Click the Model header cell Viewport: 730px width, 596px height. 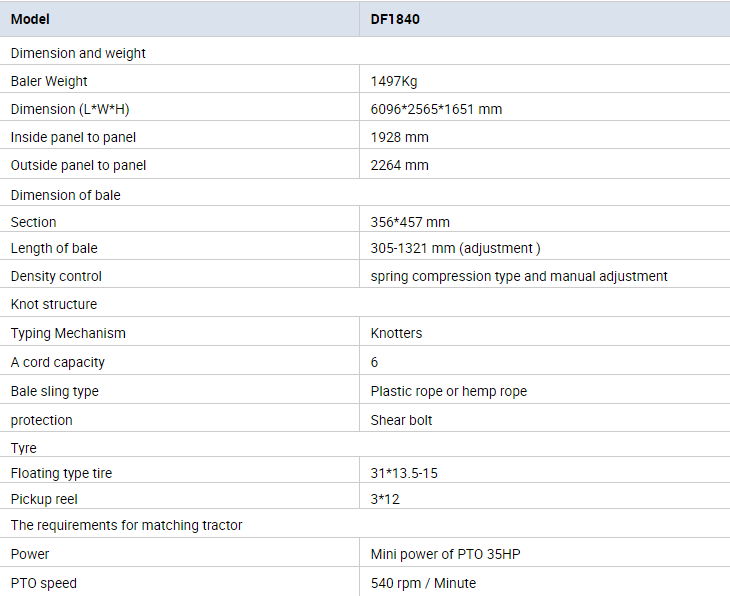point(30,19)
